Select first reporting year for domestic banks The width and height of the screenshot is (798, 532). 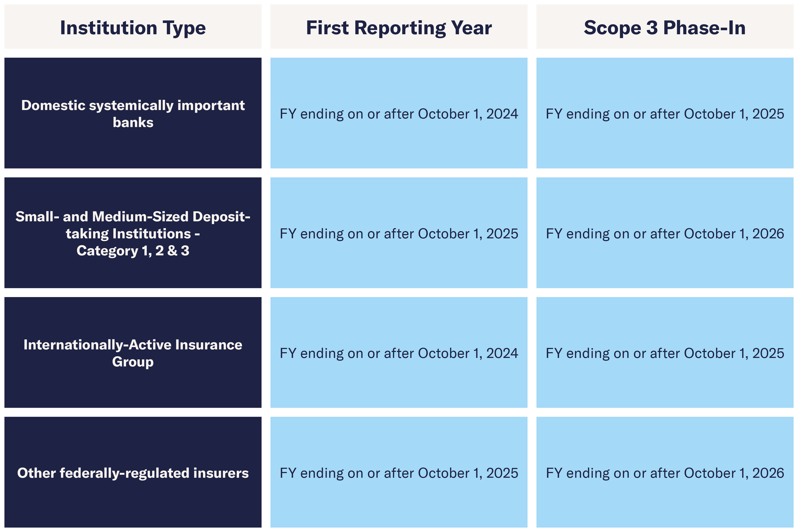(399, 113)
